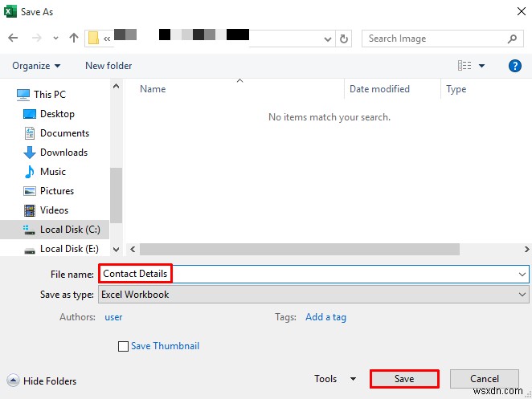The height and width of the screenshot is (399, 532).
Task: Open the Organize menu
Action: click(36, 66)
